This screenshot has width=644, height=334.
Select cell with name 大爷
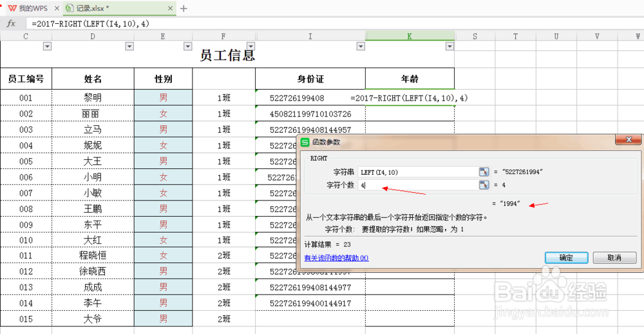click(93, 319)
